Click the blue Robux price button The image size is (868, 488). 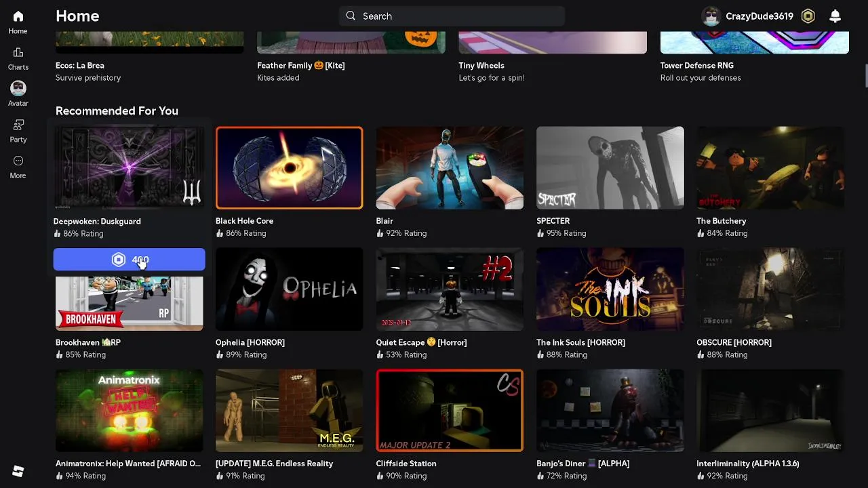pos(129,260)
